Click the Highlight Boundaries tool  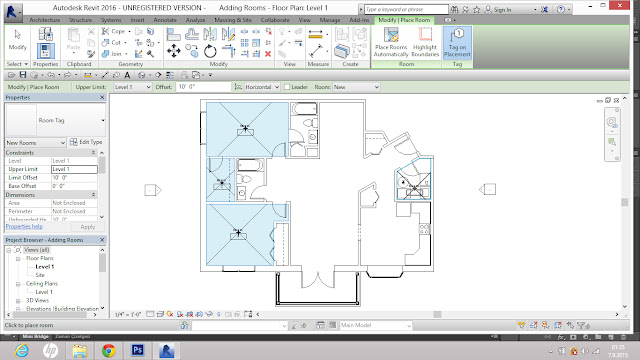click(x=425, y=43)
